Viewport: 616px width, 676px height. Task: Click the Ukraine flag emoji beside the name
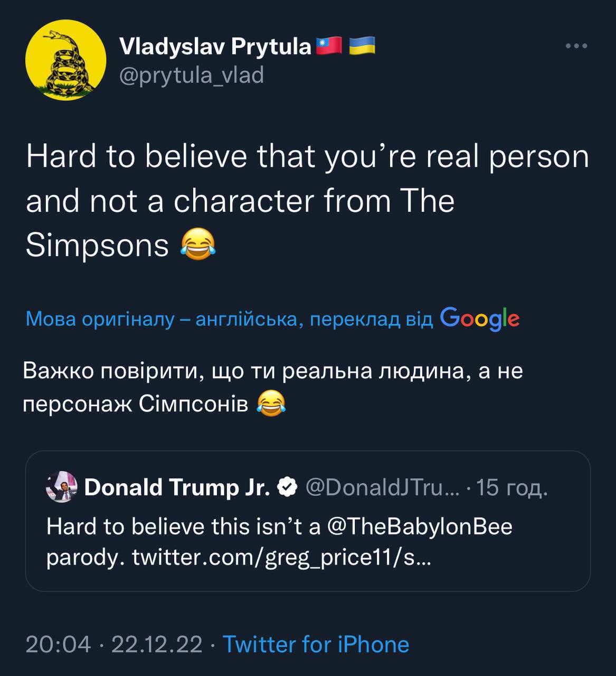(362, 46)
